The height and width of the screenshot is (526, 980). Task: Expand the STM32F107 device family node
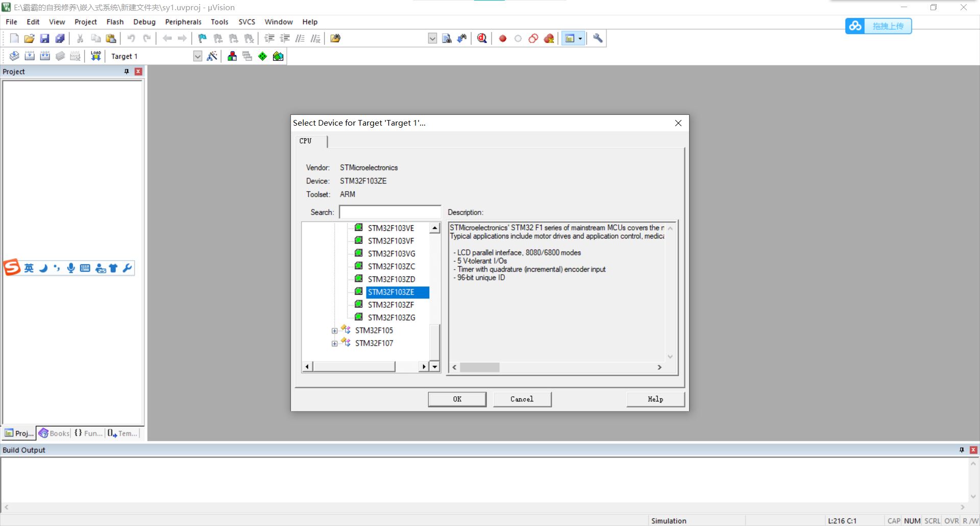coord(334,344)
